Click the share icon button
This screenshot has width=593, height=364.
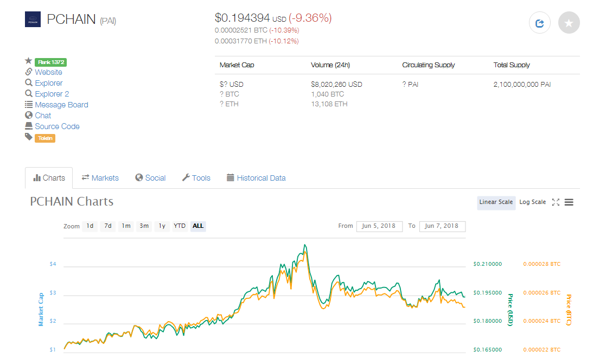[540, 23]
